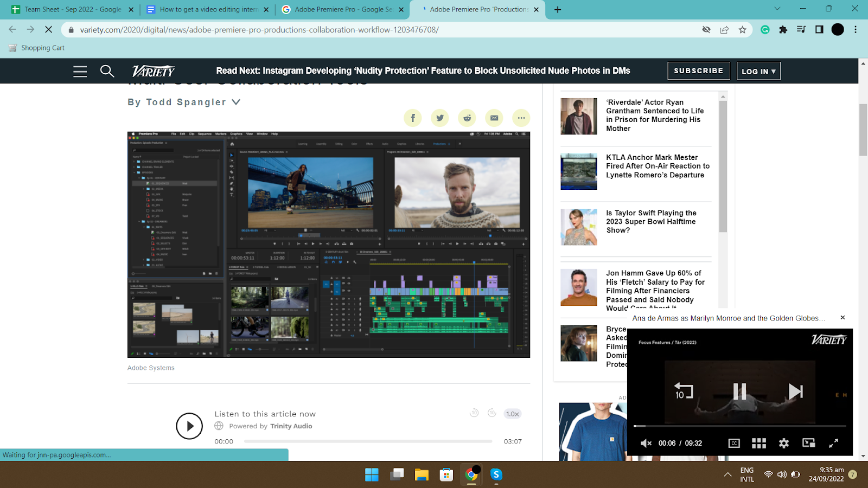Click the address bar URL
The image size is (868, 488).
click(259, 30)
